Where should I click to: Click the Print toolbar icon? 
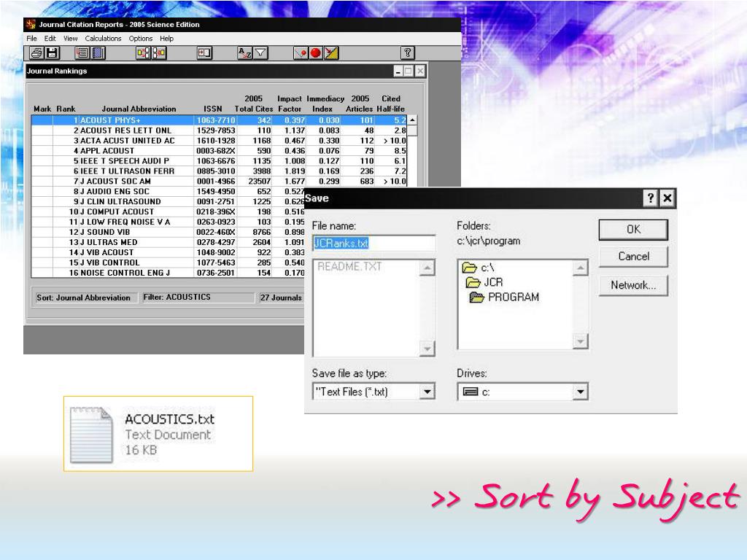(36, 52)
